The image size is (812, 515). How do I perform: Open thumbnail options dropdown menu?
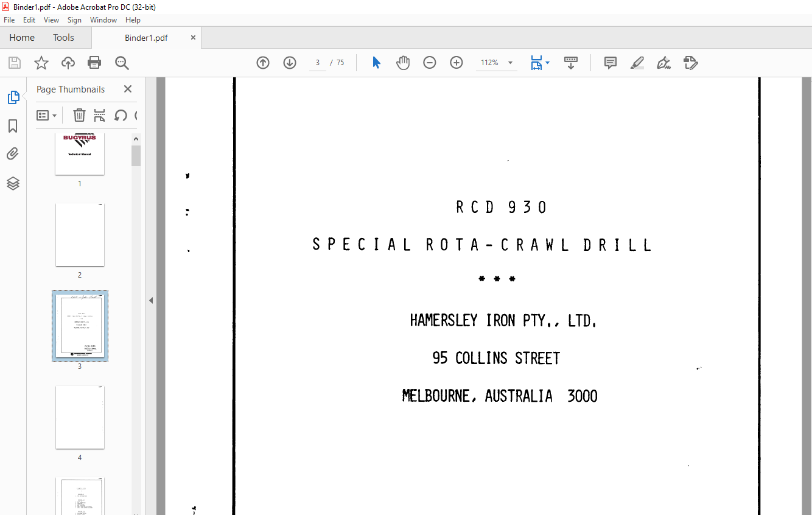47,115
